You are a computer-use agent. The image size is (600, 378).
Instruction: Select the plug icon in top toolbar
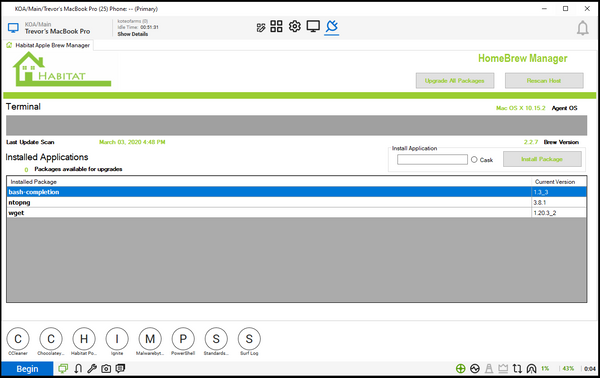click(x=331, y=26)
